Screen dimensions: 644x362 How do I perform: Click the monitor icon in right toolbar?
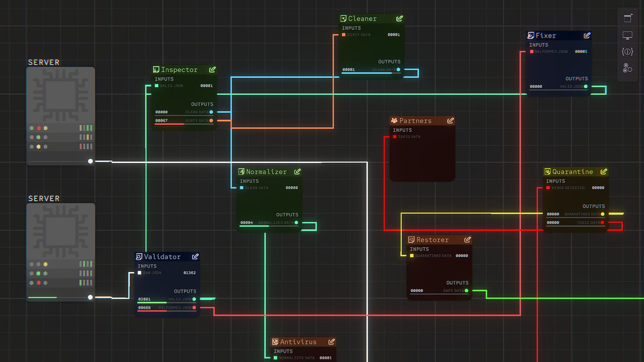pos(628,35)
